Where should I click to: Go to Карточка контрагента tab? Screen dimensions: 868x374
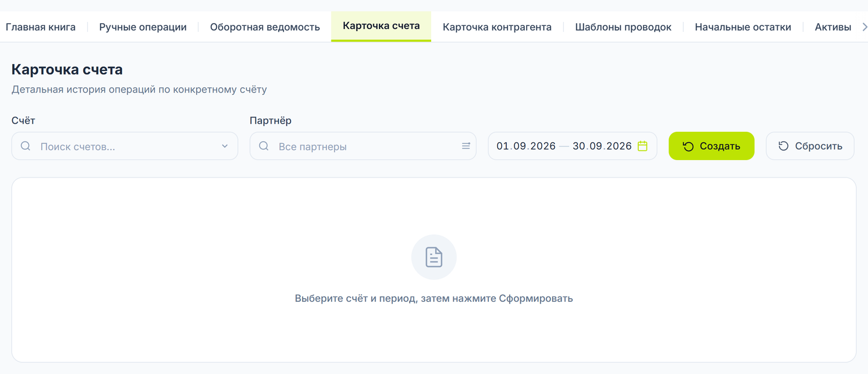pyautogui.click(x=497, y=27)
